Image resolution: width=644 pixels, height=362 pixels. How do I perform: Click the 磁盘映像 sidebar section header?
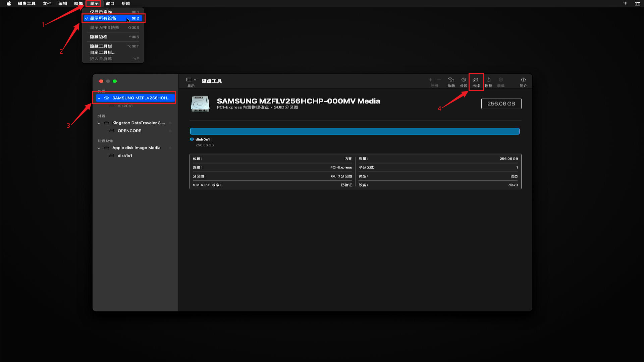tap(105, 141)
